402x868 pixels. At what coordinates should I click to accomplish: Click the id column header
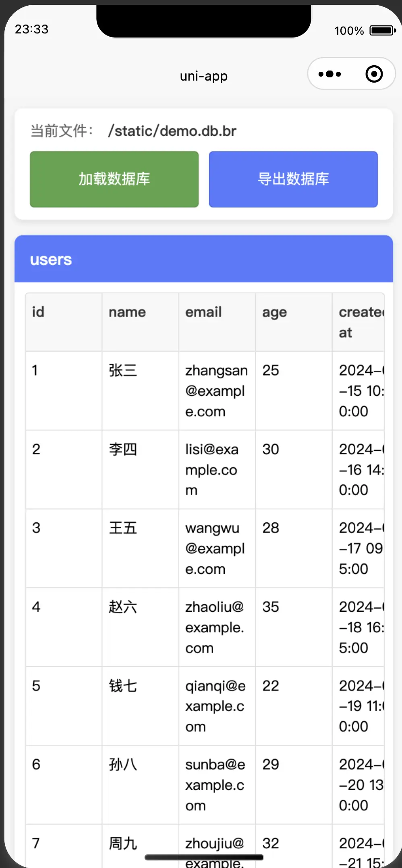coord(38,312)
